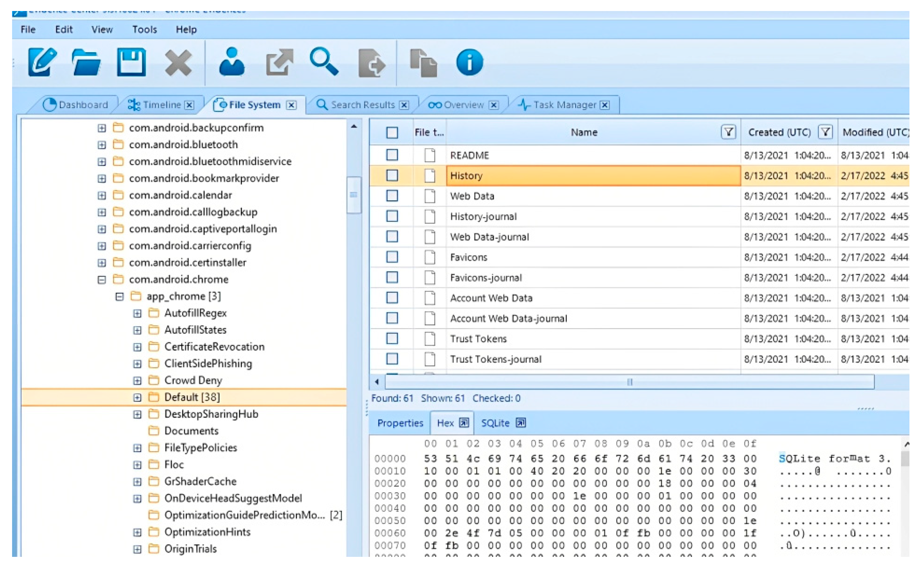Click the magnifying glass search toolbar icon
Image resolution: width=924 pixels, height=570 pixels.
(324, 62)
